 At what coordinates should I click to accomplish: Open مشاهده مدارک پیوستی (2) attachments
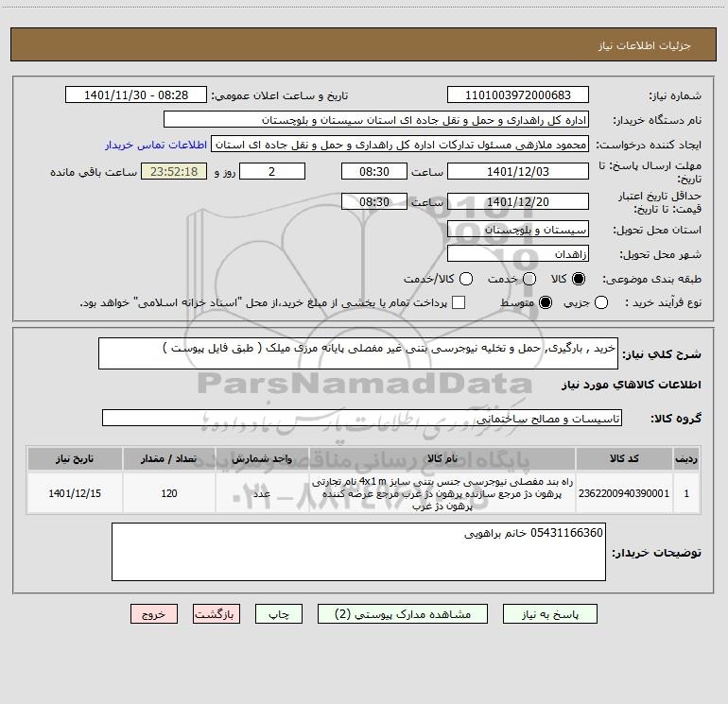click(x=403, y=614)
